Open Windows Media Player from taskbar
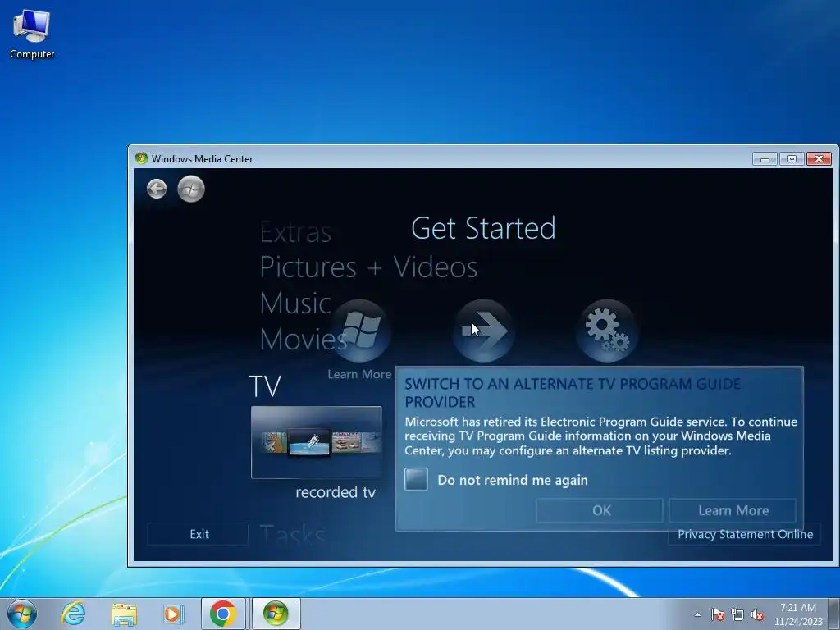This screenshot has height=630, width=840. pos(173,614)
